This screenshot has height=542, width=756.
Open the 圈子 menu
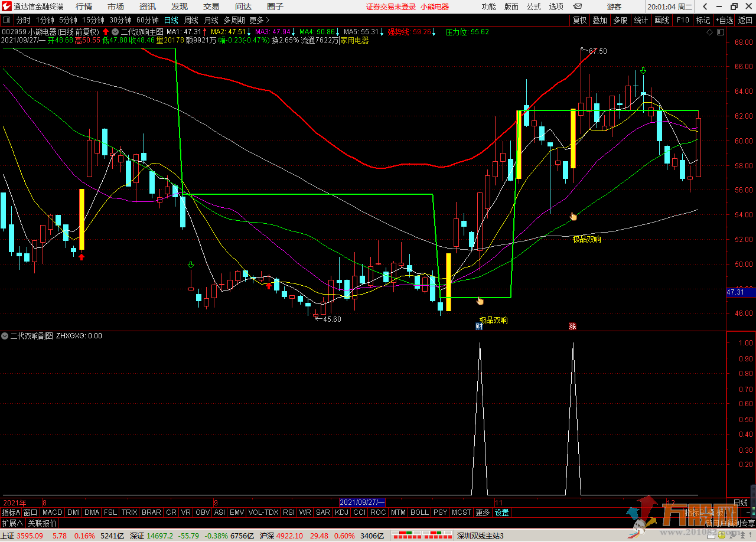tap(275, 6)
